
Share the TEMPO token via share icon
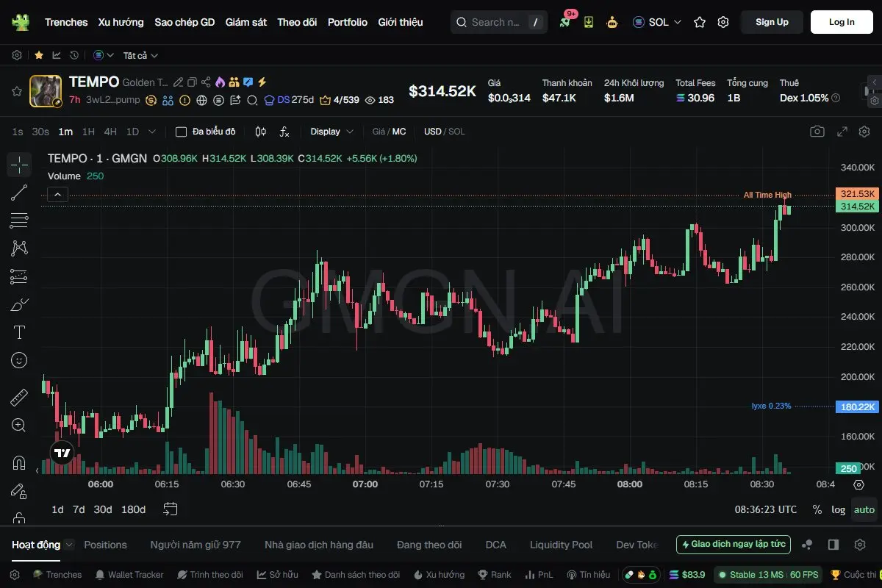click(x=206, y=82)
